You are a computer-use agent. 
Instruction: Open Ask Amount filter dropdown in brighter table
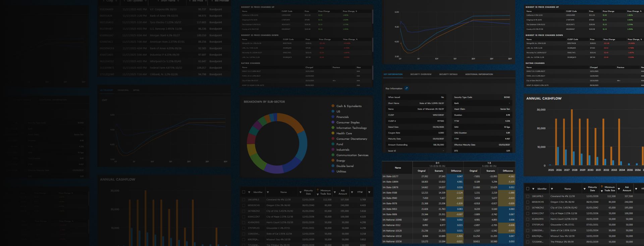coord(619,189)
